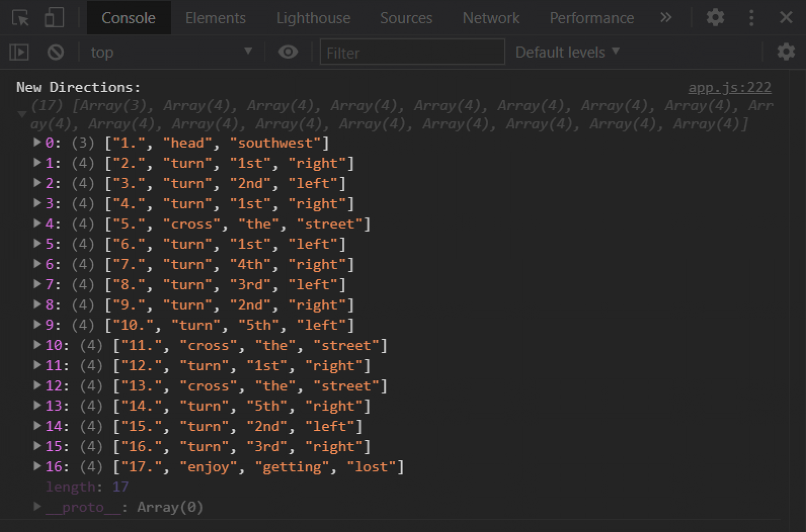Image resolution: width=806 pixels, height=532 pixels.
Task: Click the "enjoy" string value
Action: click(x=209, y=467)
